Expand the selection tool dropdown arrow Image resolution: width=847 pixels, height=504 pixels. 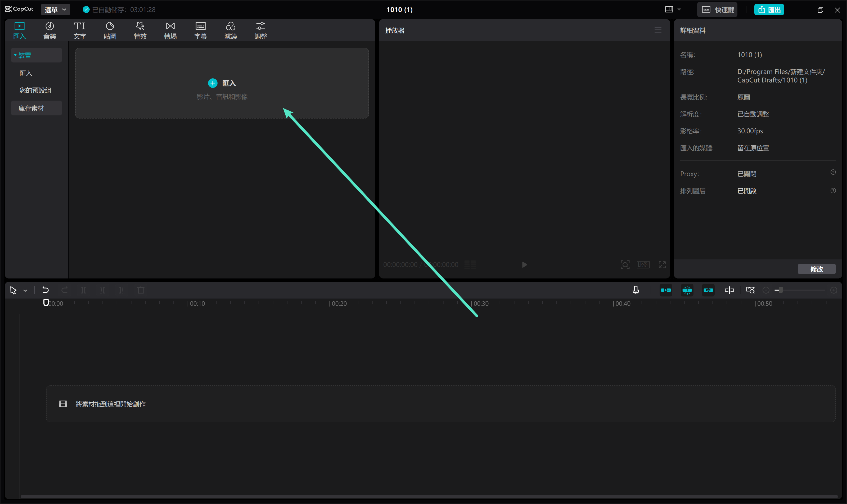pos(25,291)
